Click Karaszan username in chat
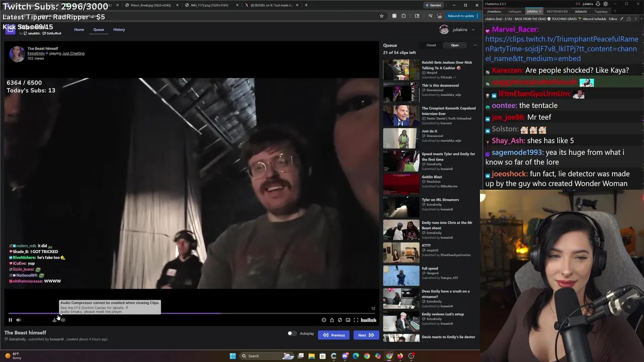The image size is (644, 362). pyautogui.click(x=507, y=70)
